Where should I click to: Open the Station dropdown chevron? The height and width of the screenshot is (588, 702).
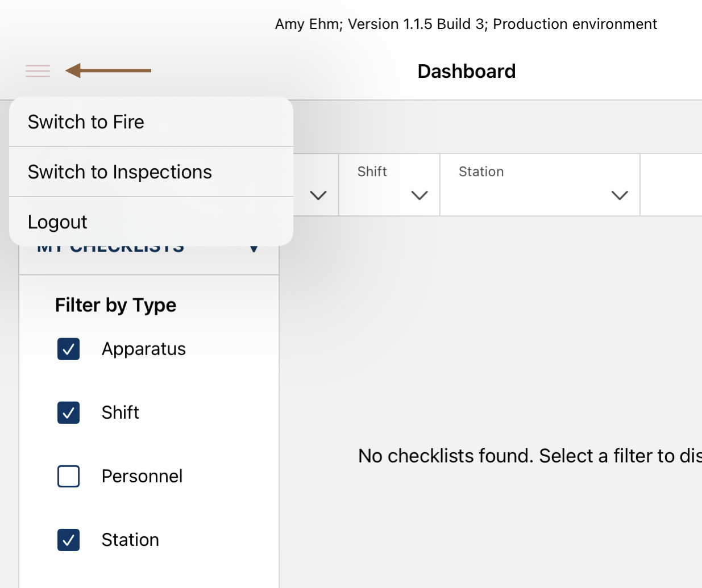click(619, 195)
